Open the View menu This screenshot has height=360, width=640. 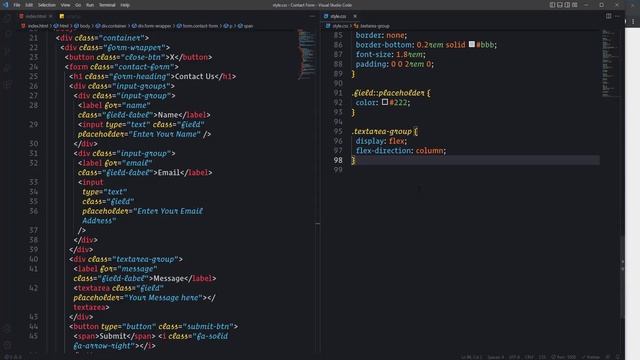[x=65, y=5]
